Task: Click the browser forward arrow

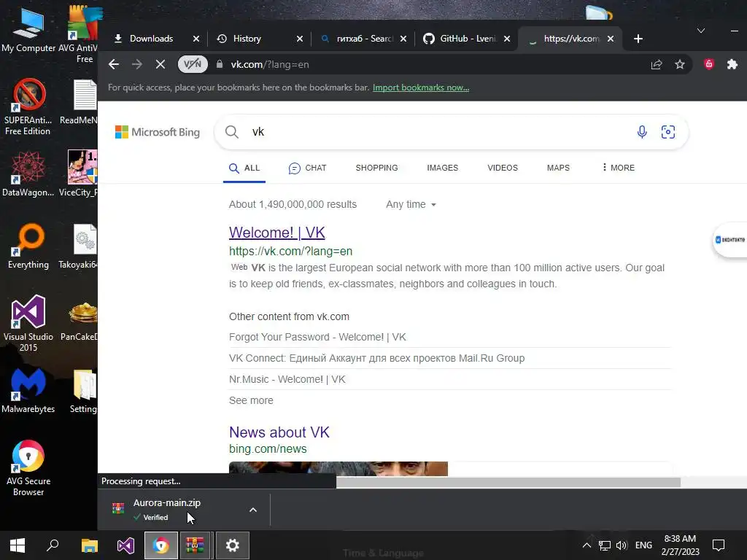Action: pyautogui.click(x=136, y=64)
